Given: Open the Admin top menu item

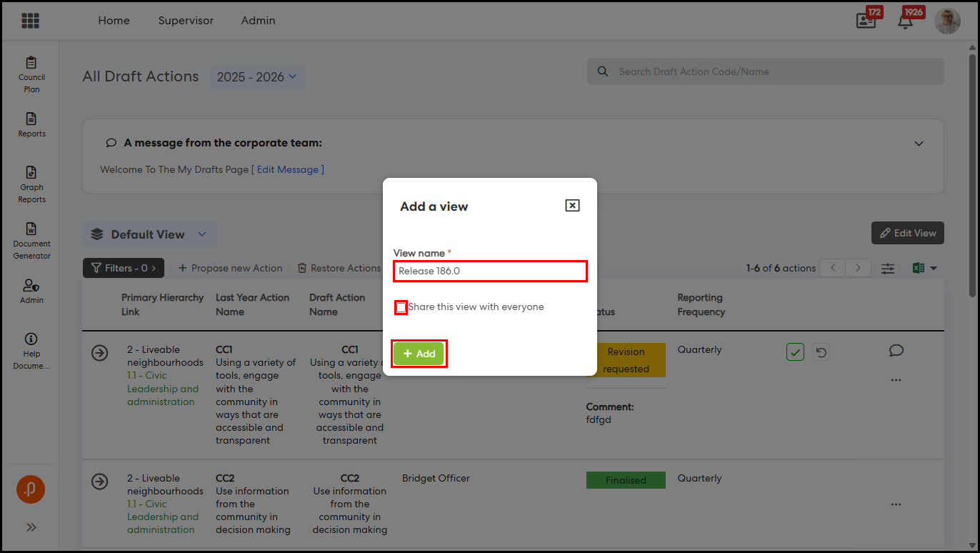Looking at the screenshot, I should [x=258, y=21].
